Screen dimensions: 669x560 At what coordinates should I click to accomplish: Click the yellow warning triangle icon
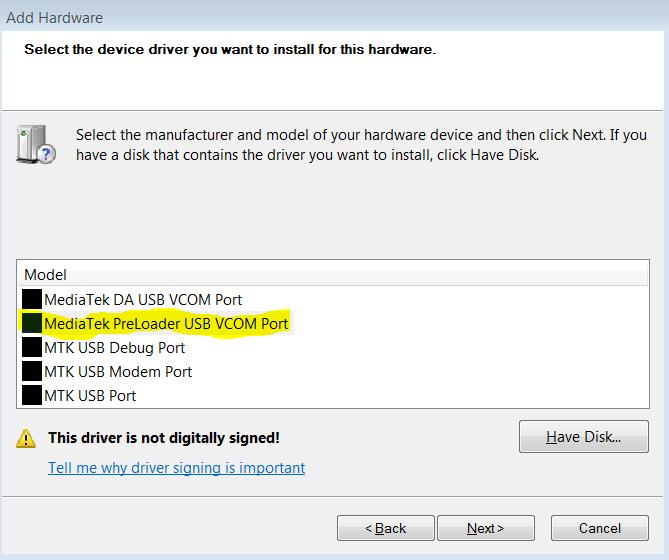coord(26,438)
